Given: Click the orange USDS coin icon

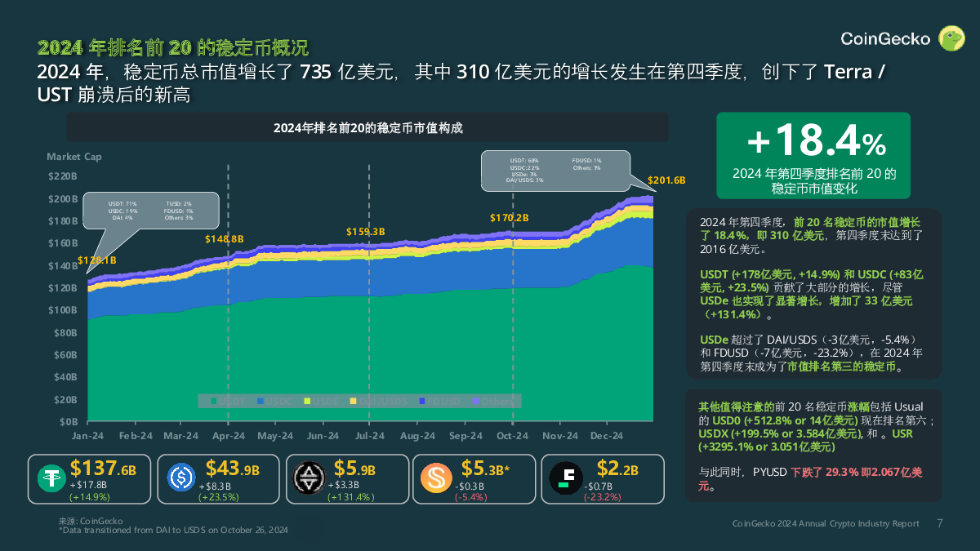Looking at the screenshot, I should (436, 478).
